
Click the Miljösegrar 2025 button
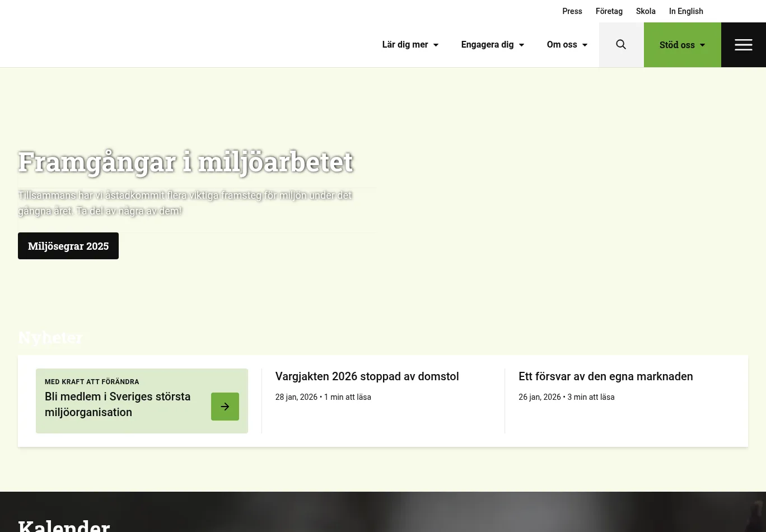point(68,246)
